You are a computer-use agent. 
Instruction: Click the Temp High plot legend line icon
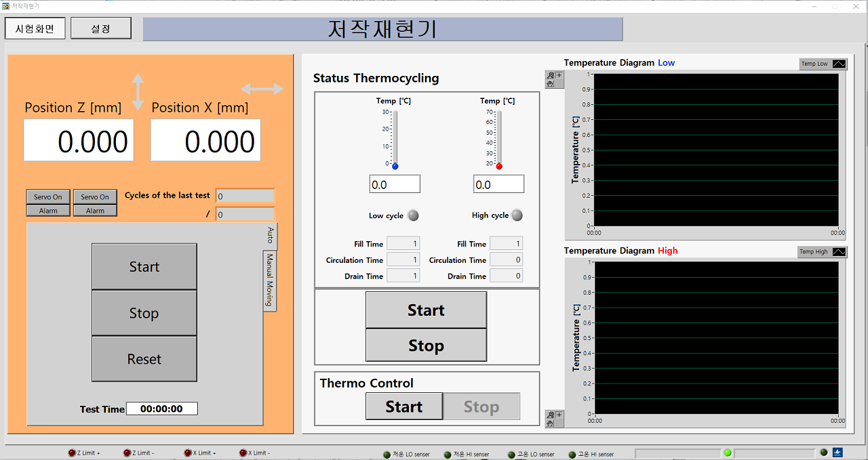840,251
